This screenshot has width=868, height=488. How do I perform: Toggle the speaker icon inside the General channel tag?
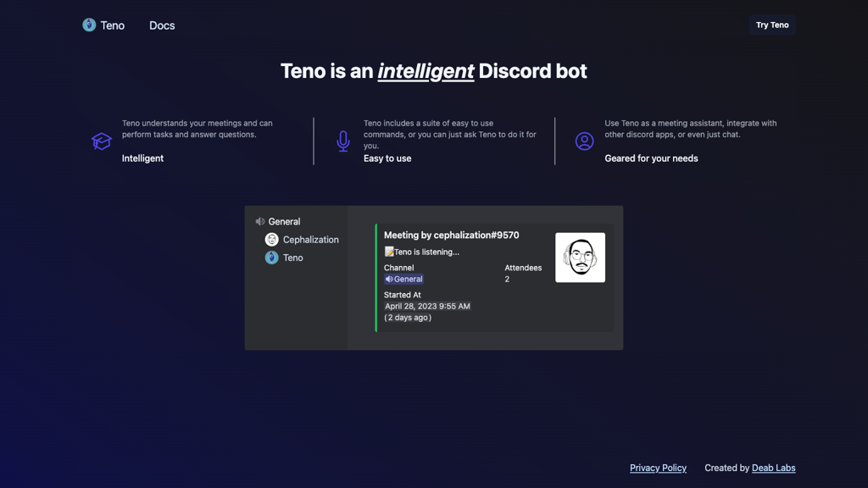tap(389, 279)
